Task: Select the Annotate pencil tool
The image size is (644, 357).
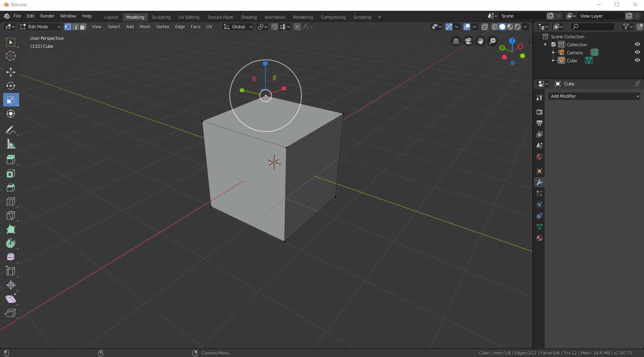Action: click(11, 130)
